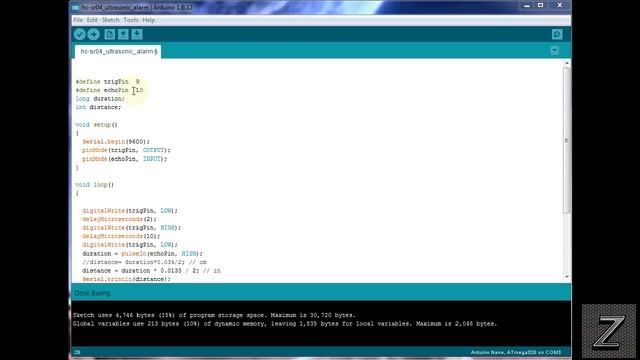The width and height of the screenshot is (640, 360).
Task: Expand the tab options dropdown arrow
Action: pyautogui.click(x=555, y=51)
